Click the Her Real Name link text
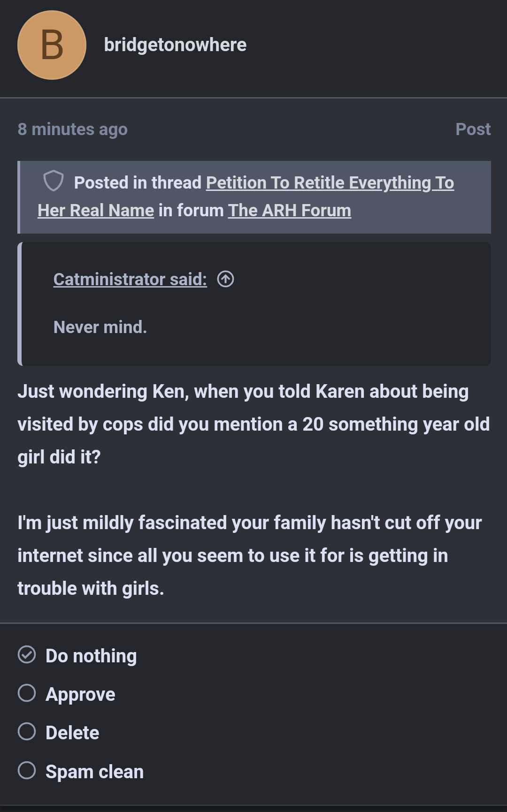 coord(96,211)
